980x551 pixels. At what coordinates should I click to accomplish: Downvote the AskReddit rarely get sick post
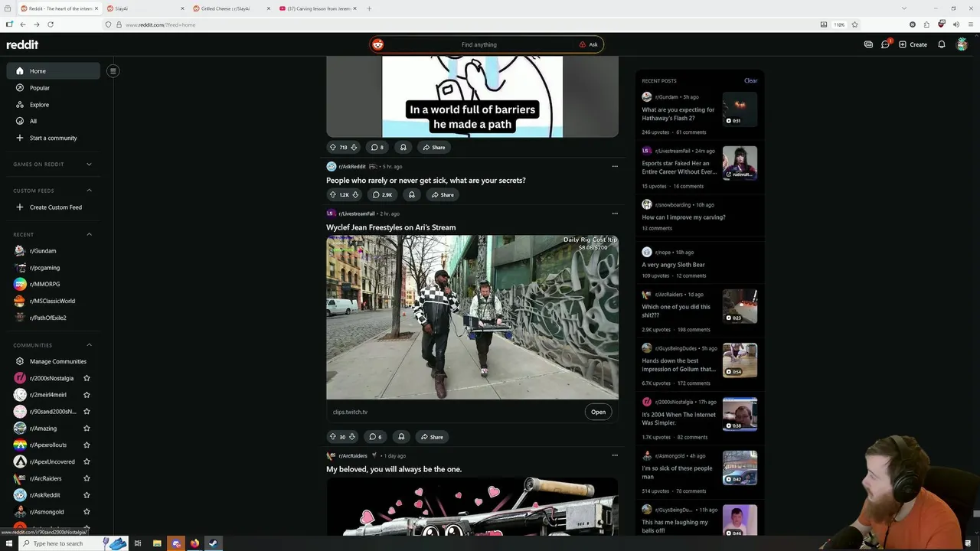tap(355, 195)
